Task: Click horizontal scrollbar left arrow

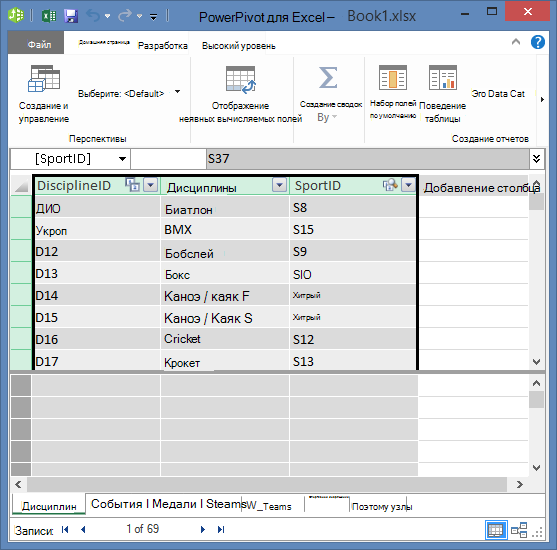Action: point(18,484)
